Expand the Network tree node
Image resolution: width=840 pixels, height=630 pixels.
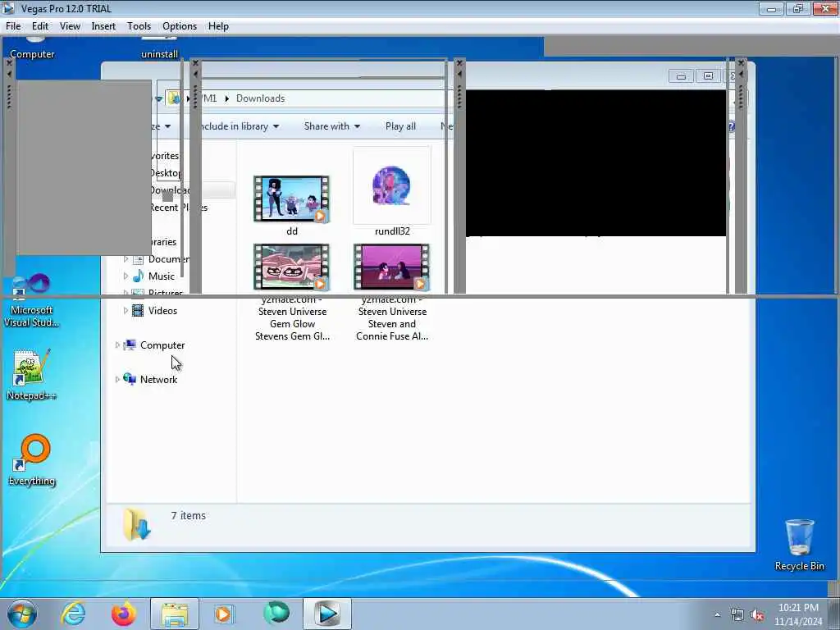point(117,380)
